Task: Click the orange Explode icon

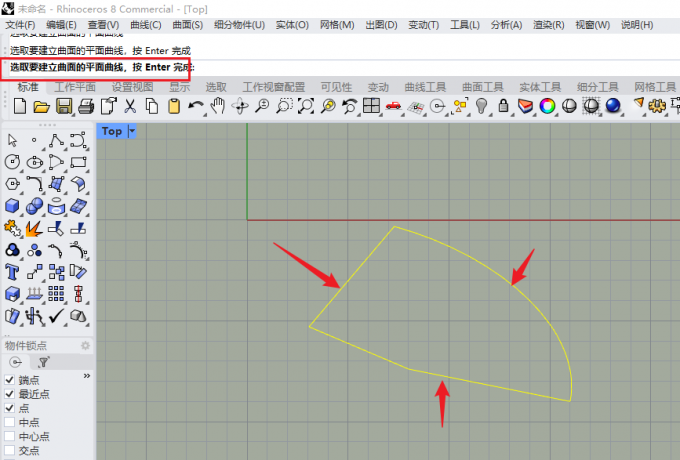Action: pyautogui.click(x=34, y=228)
